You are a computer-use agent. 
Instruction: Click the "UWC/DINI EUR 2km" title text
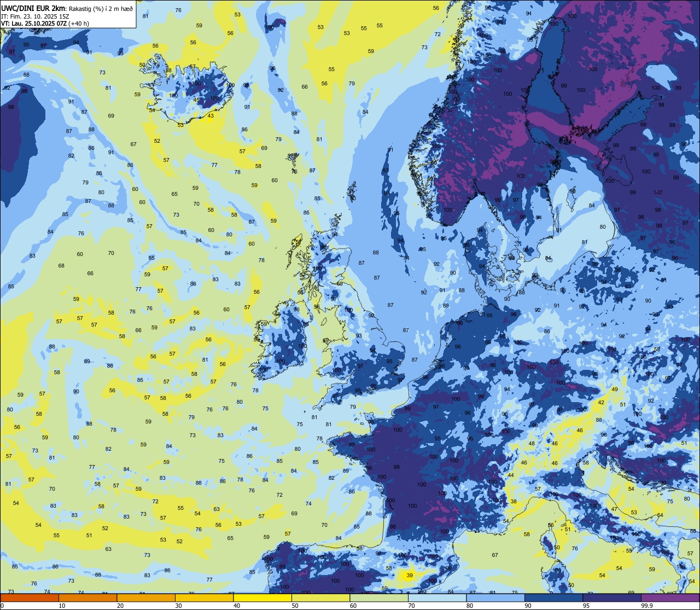pos(33,8)
